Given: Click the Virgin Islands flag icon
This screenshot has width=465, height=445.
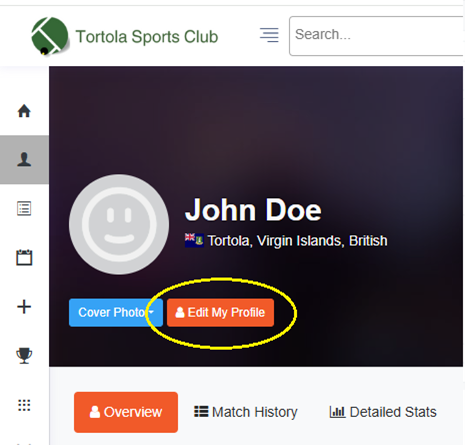Looking at the screenshot, I should pos(194,240).
